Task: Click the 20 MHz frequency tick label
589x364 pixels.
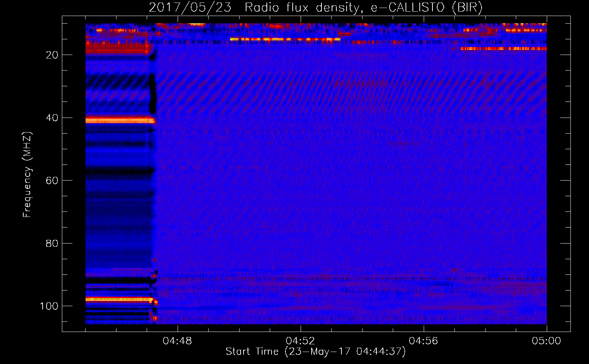Action: (x=52, y=55)
